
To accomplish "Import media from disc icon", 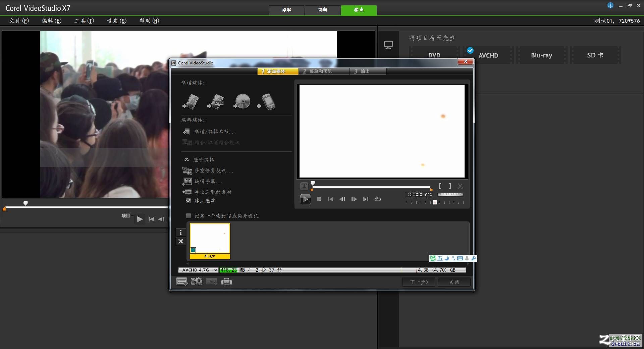I will 242,101.
